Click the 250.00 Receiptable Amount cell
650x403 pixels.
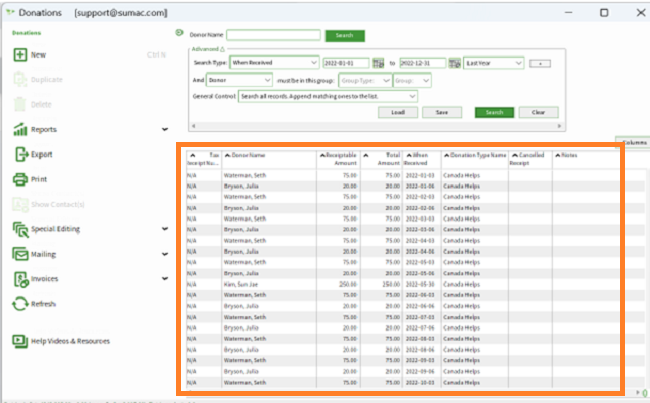pyautogui.click(x=339, y=284)
